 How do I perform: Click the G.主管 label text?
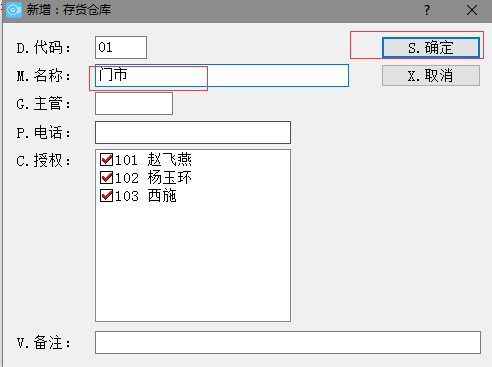point(43,104)
